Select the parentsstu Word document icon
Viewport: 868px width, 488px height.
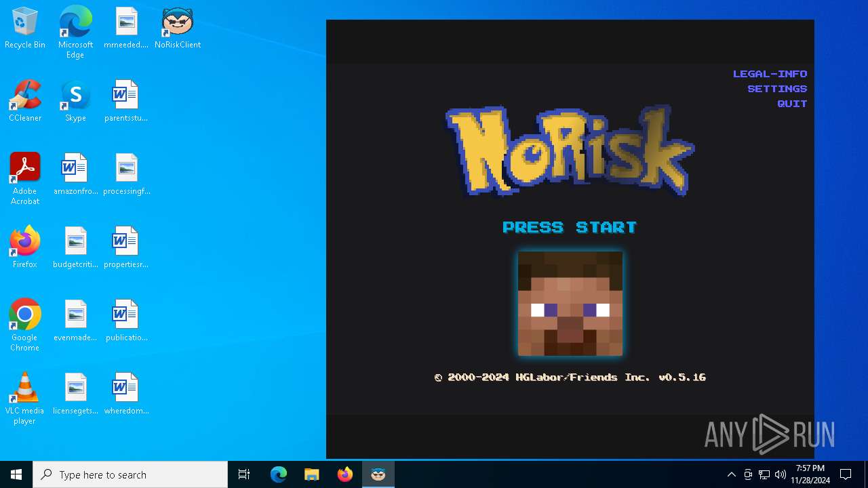click(126, 102)
